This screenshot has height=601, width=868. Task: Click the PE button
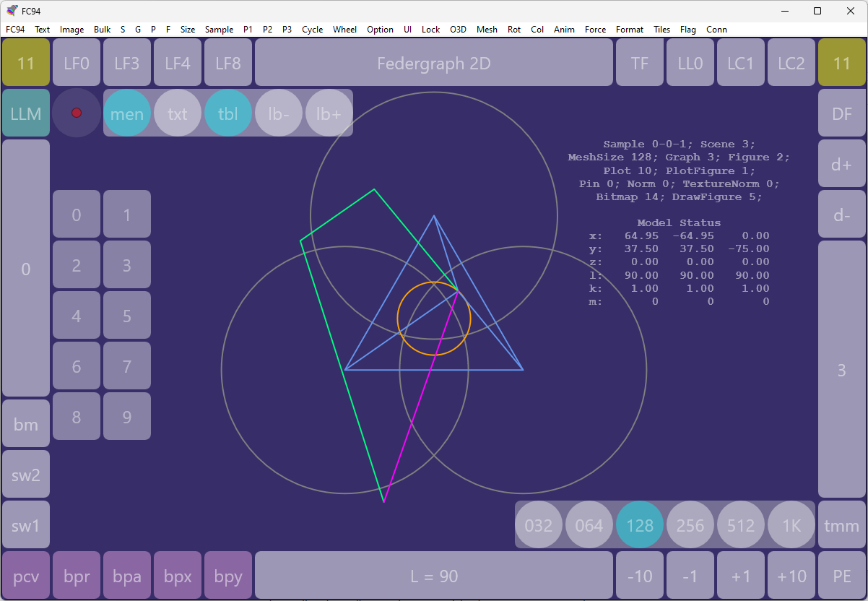(x=841, y=575)
